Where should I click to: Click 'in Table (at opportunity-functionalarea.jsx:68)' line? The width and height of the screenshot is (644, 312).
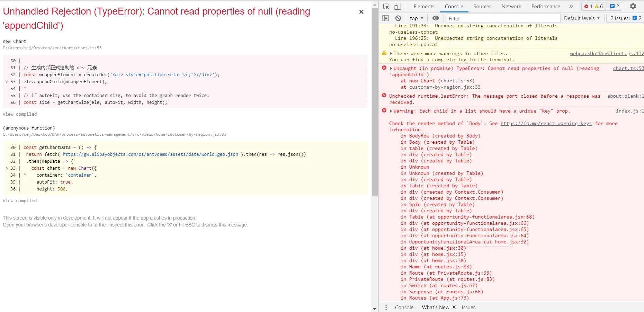coord(468,217)
